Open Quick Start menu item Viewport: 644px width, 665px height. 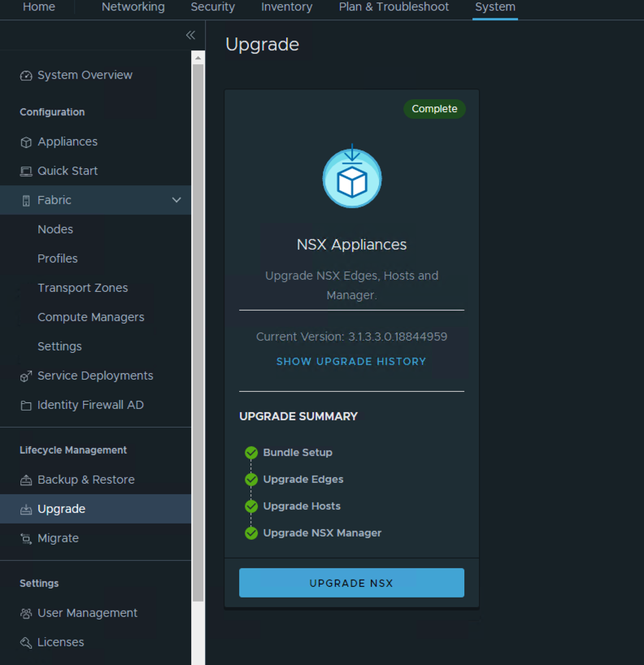tap(67, 171)
